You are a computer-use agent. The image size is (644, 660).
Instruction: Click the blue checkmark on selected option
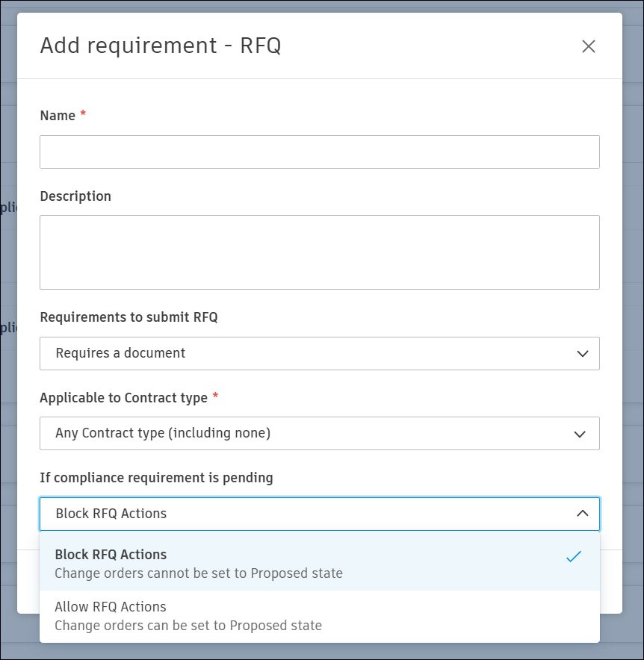(573, 557)
